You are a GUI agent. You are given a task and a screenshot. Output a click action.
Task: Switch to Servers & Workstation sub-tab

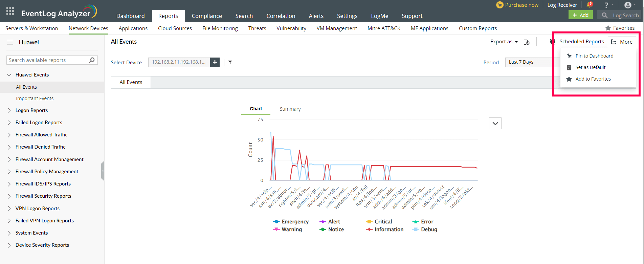pos(32,28)
